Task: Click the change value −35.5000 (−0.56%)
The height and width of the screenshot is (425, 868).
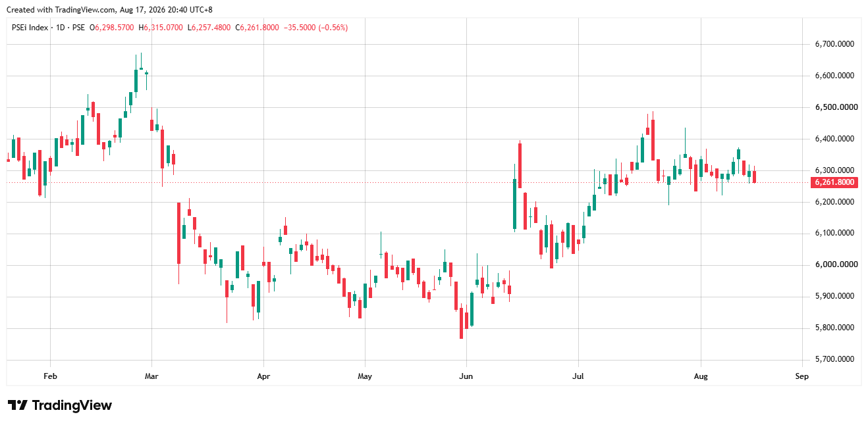Action: [315, 28]
